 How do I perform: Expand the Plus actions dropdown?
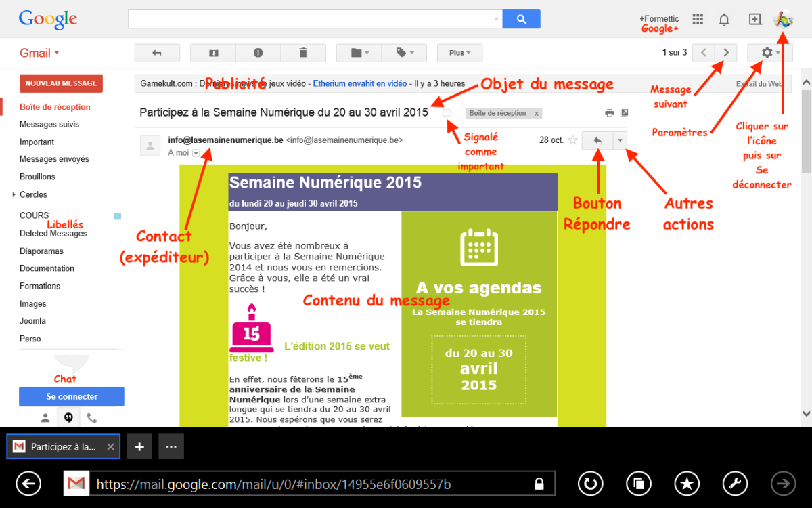coord(459,53)
